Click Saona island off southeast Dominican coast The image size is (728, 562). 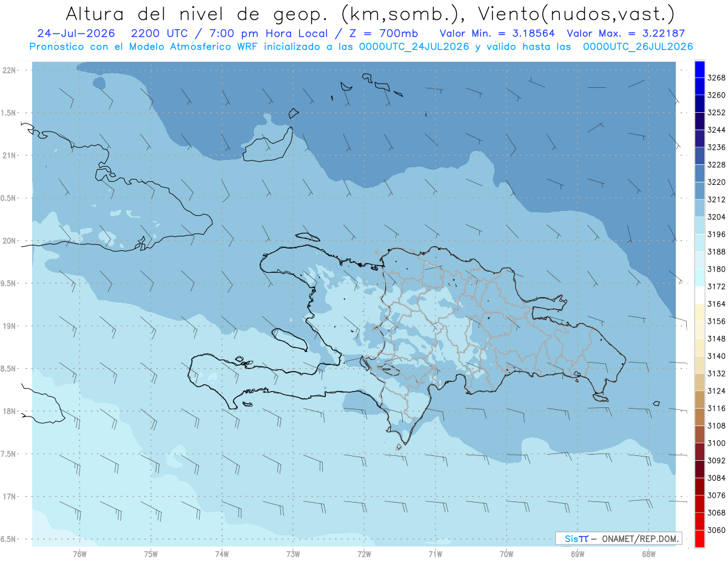click(601, 397)
